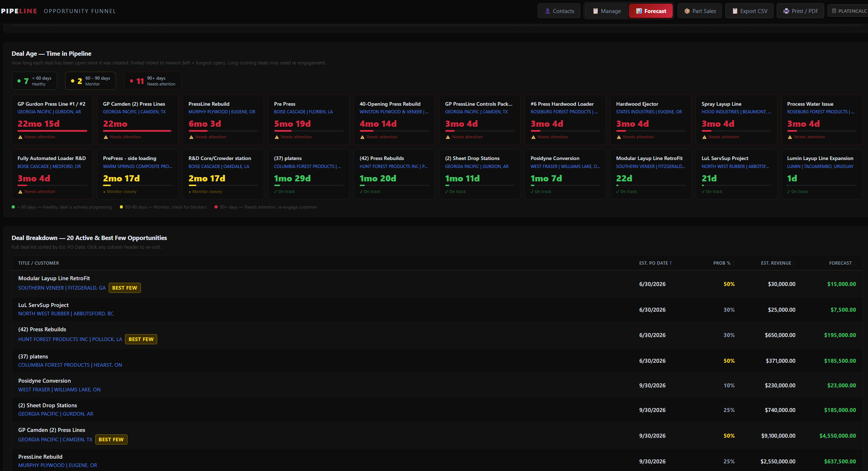This screenshot has width=868, height=471.
Task: Open the Modular Layup Line RetroFit deal row
Action: 437,284
